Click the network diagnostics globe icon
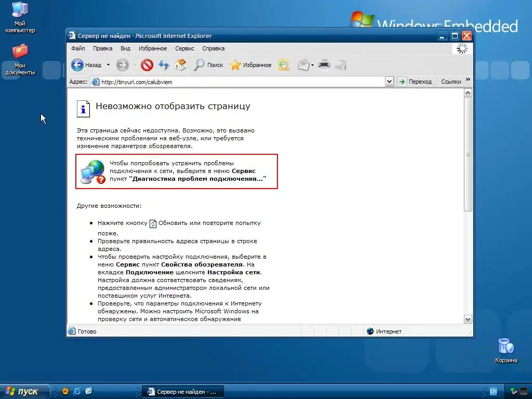 pyautogui.click(x=93, y=171)
